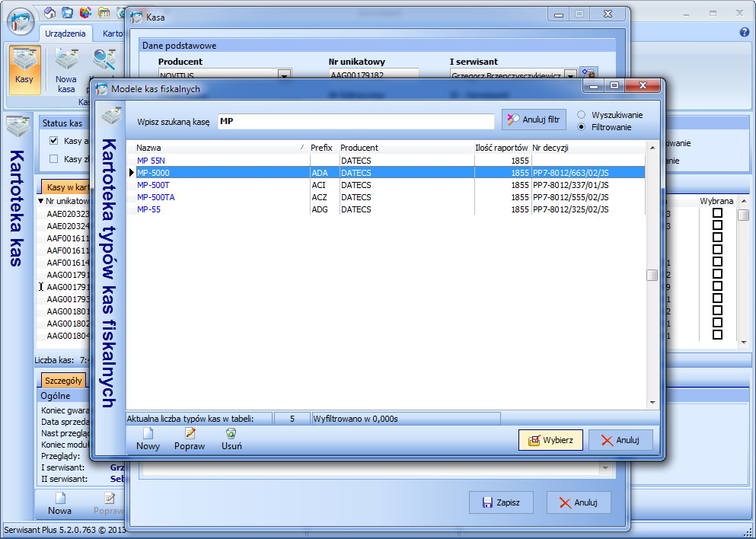This screenshot has width=756, height=539.
Task: Select the MP-55 row
Action: click(x=386, y=209)
